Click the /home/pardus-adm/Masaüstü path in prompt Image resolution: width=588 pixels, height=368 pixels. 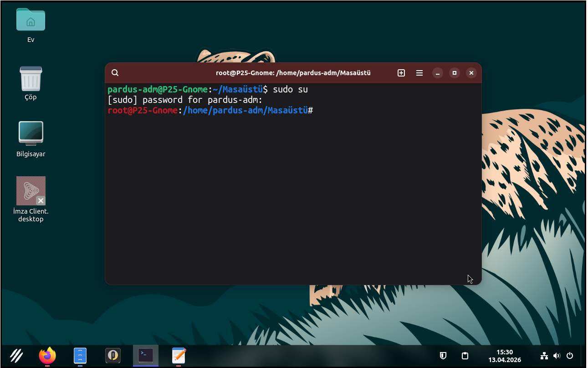click(x=245, y=111)
